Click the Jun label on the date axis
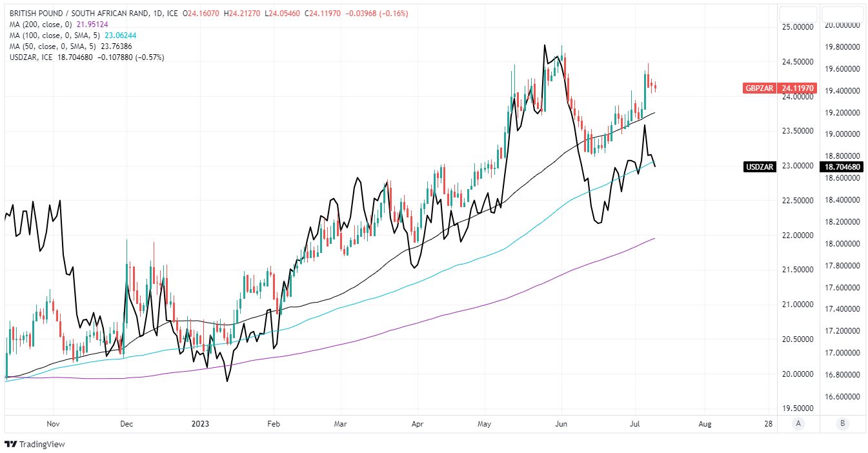The height and width of the screenshot is (453, 868). [561, 424]
